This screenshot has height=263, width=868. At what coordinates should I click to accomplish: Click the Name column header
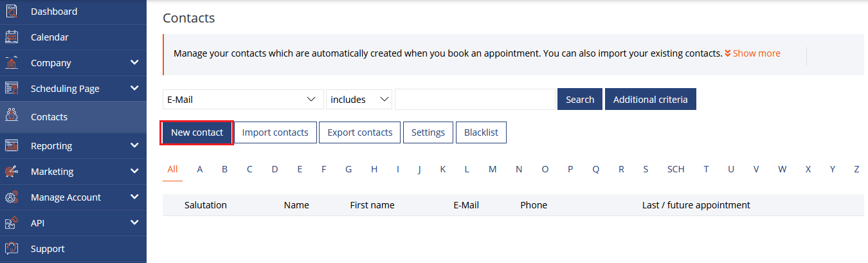coord(296,205)
